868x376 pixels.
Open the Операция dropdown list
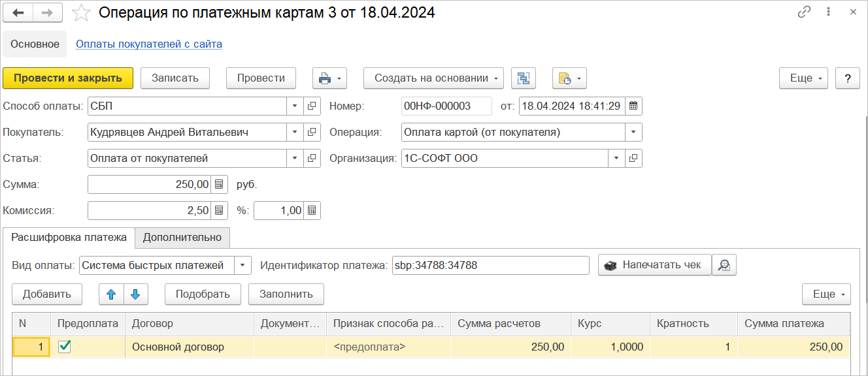(x=633, y=132)
